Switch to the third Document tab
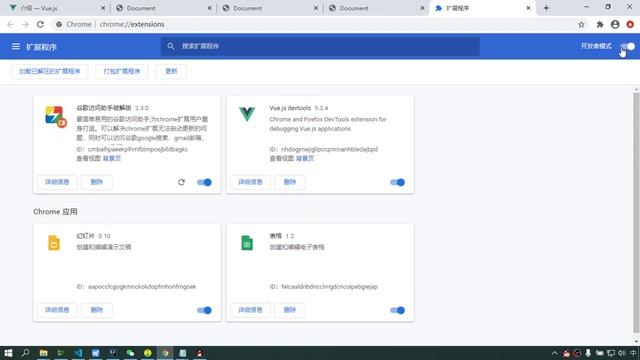 click(x=376, y=8)
